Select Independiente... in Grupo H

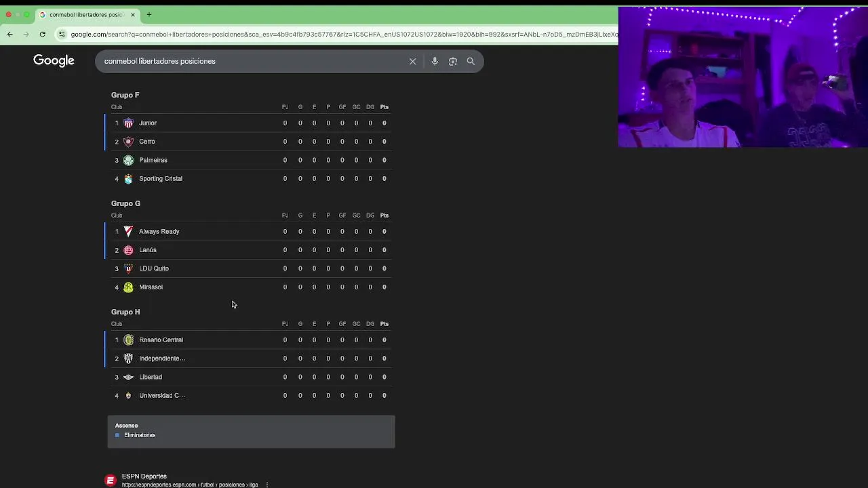[x=162, y=359]
